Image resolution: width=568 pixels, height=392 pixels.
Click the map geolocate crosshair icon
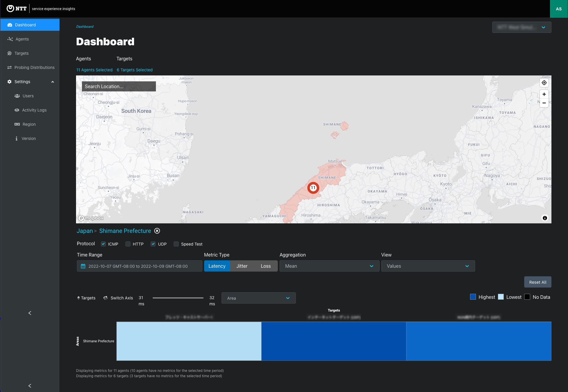coord(544,83)
